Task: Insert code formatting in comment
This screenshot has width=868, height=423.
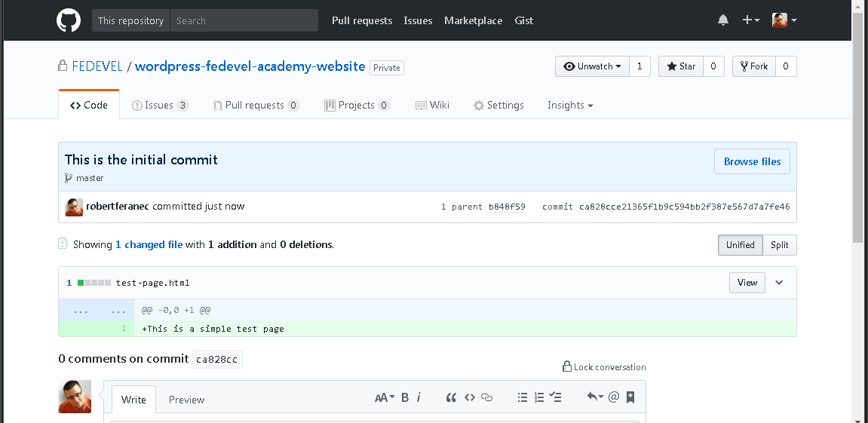Action: click(x=469, y=397)
